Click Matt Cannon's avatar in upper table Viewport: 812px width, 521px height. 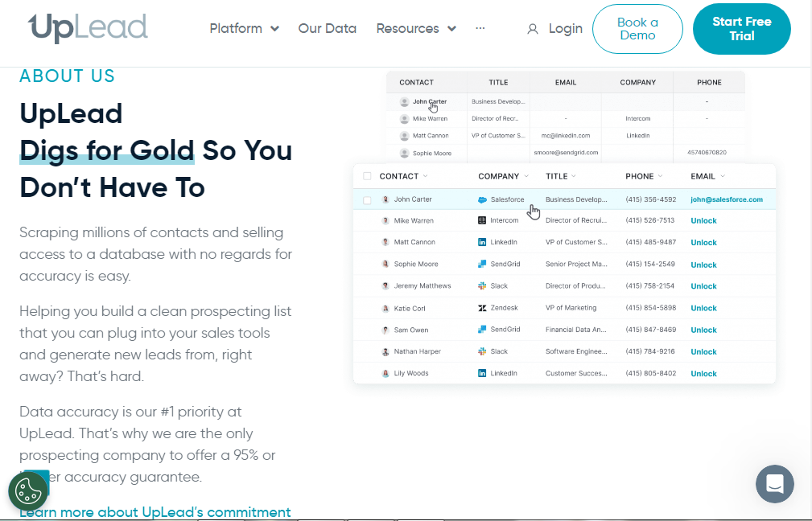(405, 136)
